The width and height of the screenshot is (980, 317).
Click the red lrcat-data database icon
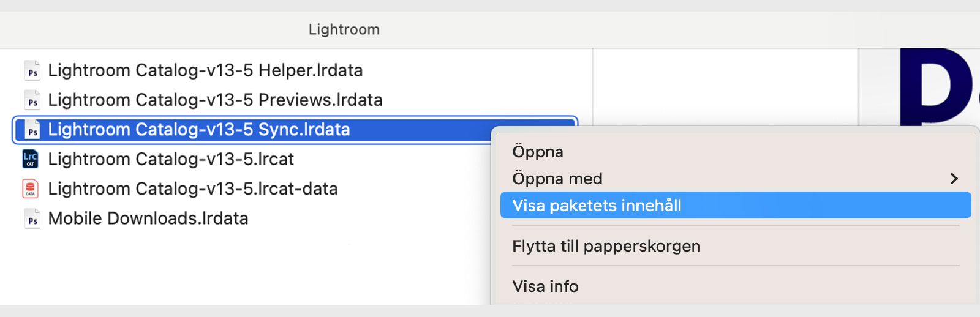tap(30, 189)
